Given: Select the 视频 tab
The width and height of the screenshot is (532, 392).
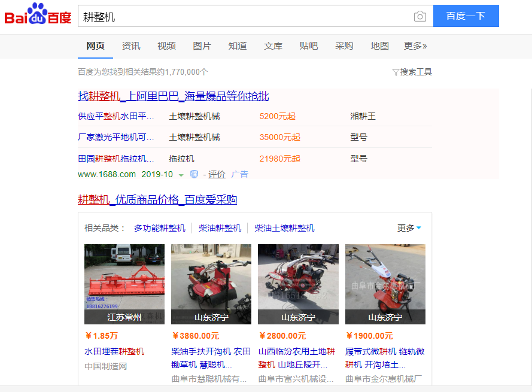Looking at the screenshot, I should (x=166, y=46).
